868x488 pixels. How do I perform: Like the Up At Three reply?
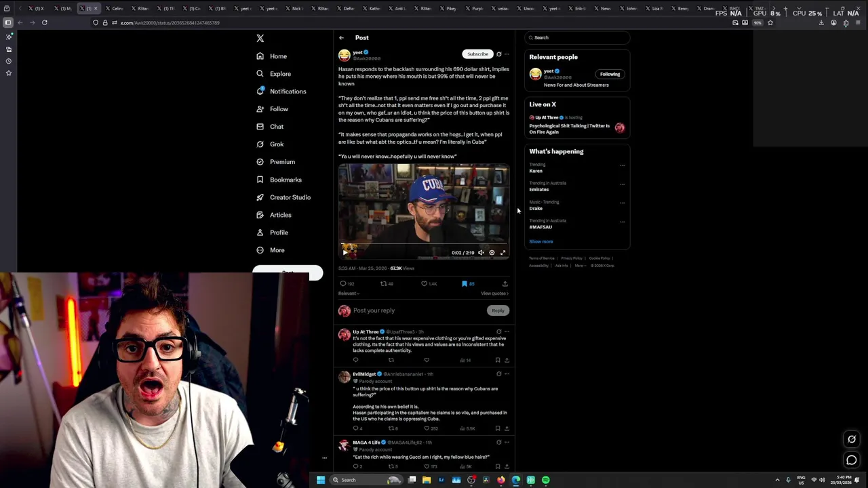coord(427,361)
